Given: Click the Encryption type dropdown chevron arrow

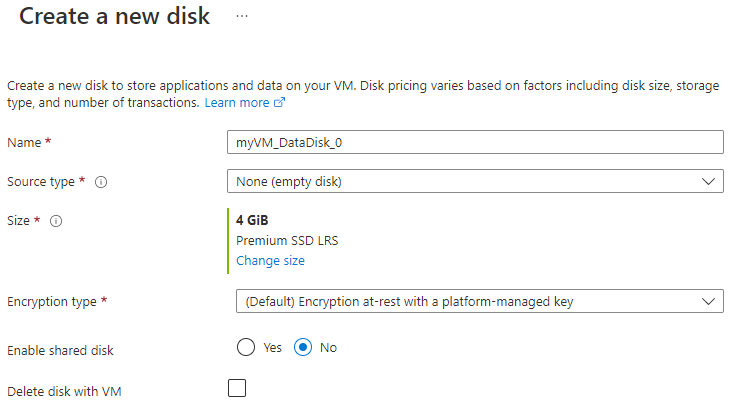Looking at the screenshot, I should coord(708,301).
